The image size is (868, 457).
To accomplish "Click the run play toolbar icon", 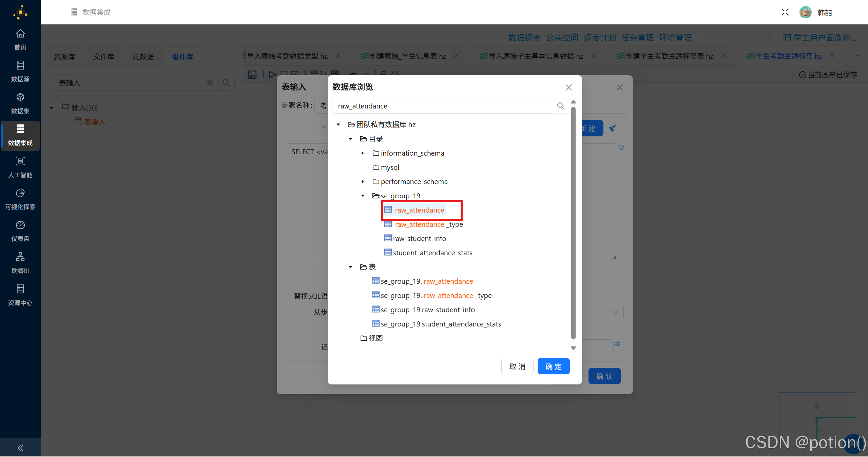I will pos(272,74).
